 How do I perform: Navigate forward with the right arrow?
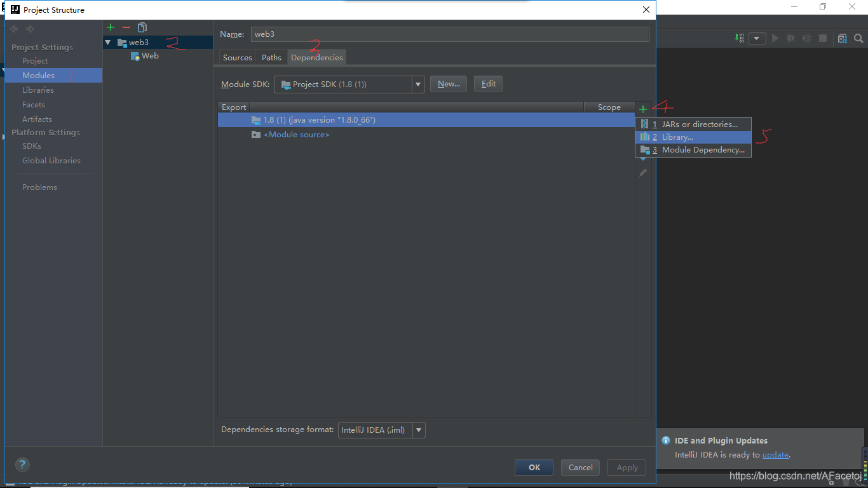(30, 29)
